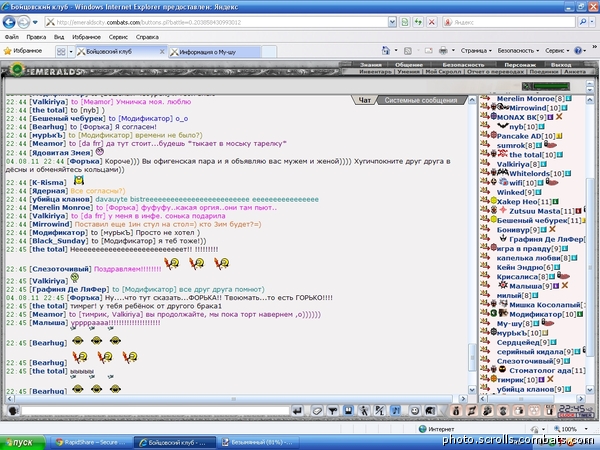Click the blue Help question icon
The height and width of the screenshot is (450, 600).
578,51
